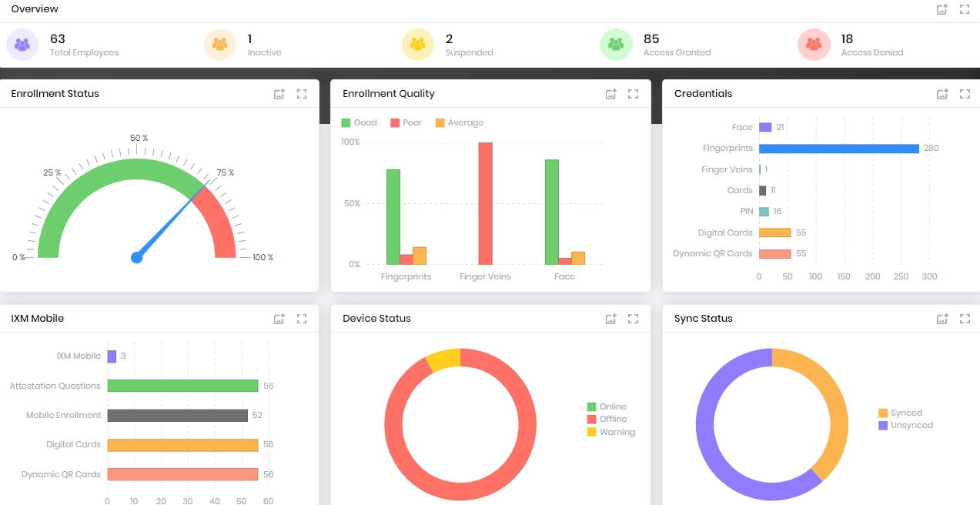
Task: Open the green Access Granted icon
Action: click(616, 45)
